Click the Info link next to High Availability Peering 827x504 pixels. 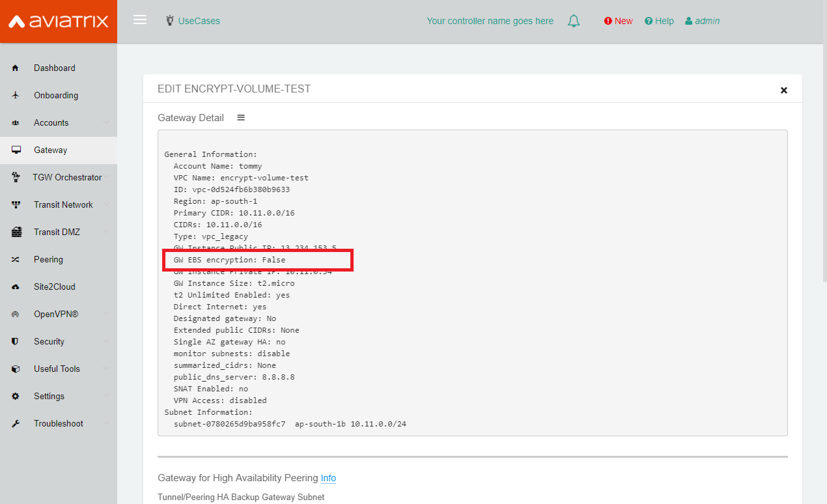(x=328, y=478)
